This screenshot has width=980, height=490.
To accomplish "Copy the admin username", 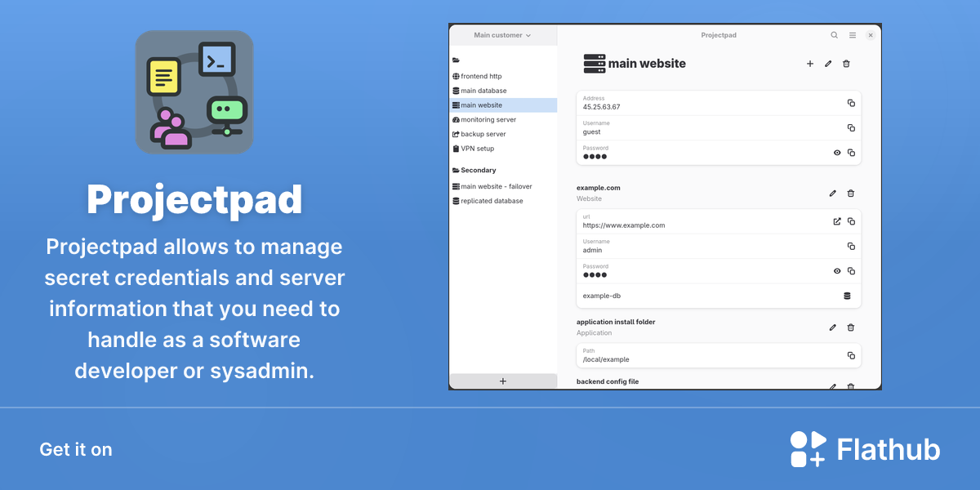I will [x=851, y=246].
